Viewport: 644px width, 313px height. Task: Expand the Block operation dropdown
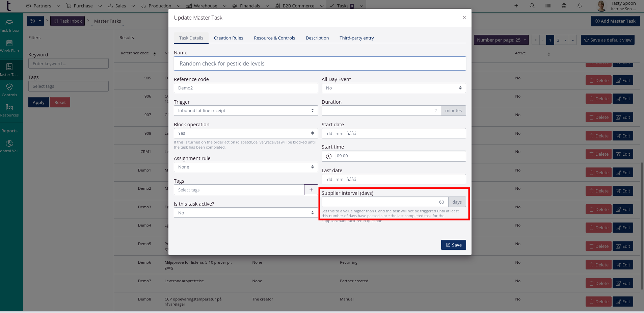246,133
